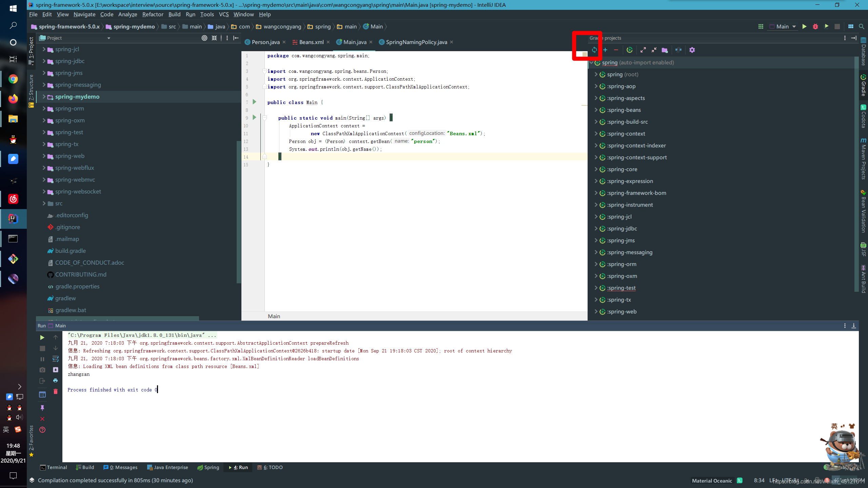Screen dimensions: 868x488
Task: Switch to the Beans.xml editor tab
Action: (311, 42)
